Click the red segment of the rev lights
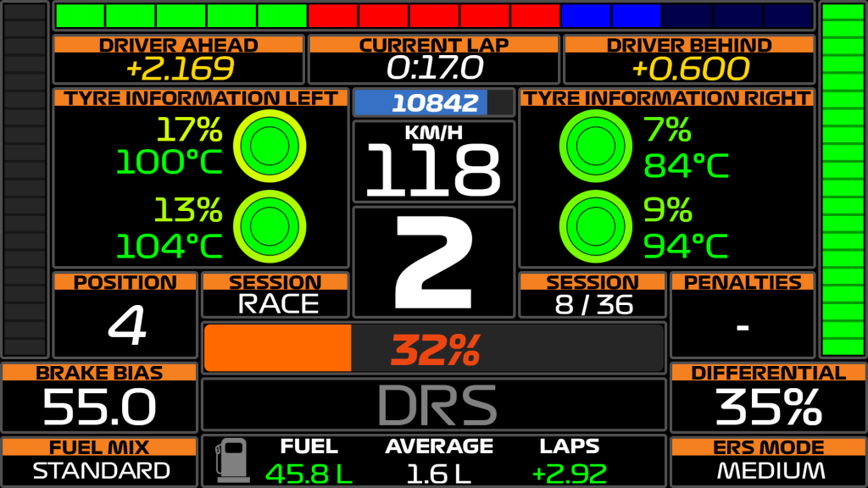This screenshot has width=868, height=488. coord(435,16)
